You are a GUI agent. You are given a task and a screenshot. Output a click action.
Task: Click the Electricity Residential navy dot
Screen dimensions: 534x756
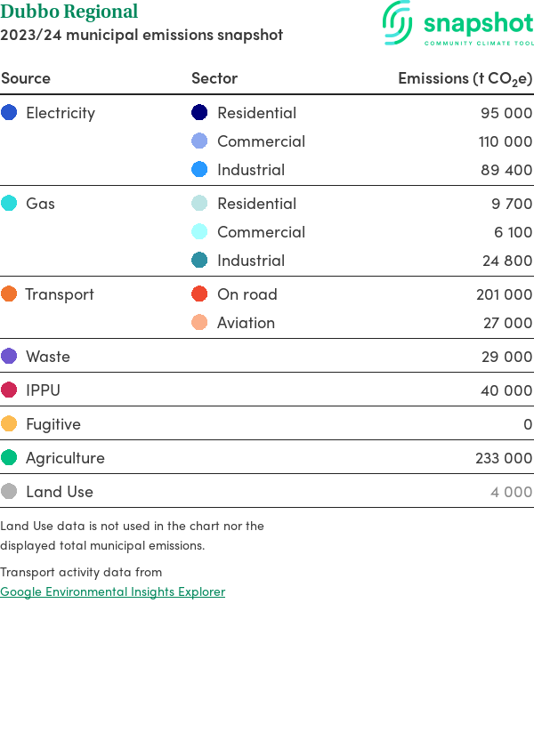(200, 113)
